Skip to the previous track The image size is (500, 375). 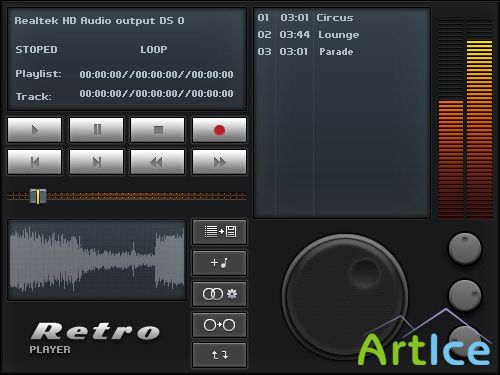coord(35,162)
